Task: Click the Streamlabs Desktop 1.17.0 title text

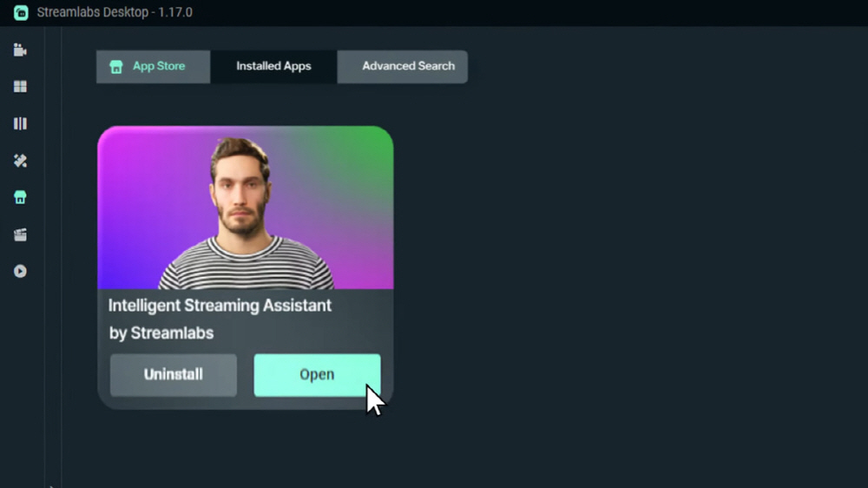Action: [115, 13]
